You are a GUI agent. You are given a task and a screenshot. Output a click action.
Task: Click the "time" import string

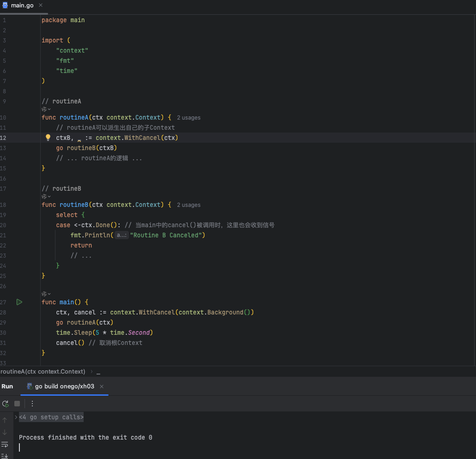[67, 71]
